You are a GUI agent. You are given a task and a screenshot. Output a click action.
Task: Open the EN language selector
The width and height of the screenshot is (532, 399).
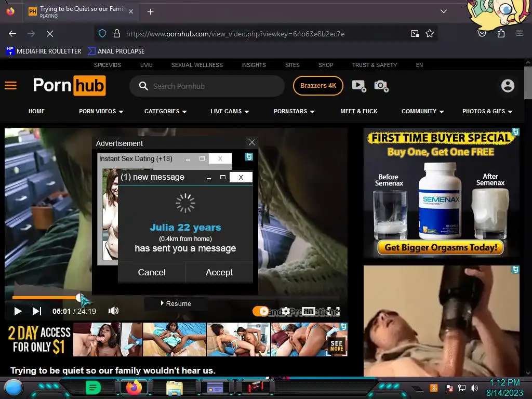pos(419,65)
